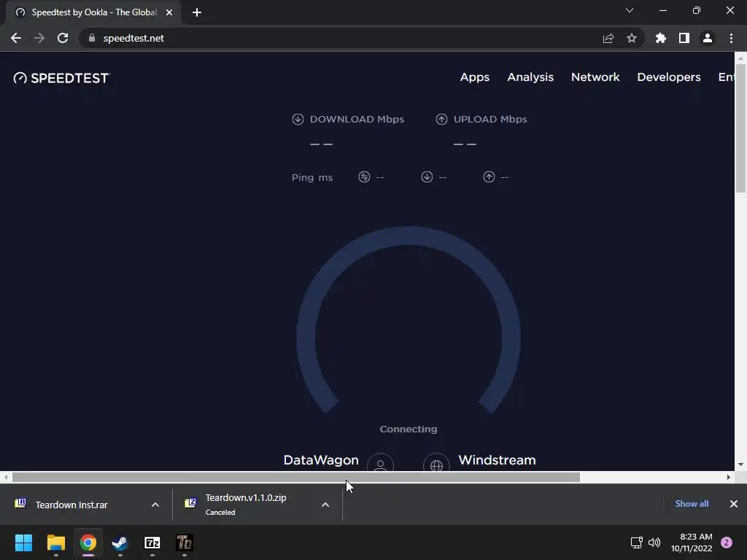Open the volume tray icon
Screen dimensions: 747x560
coord(654,542)
